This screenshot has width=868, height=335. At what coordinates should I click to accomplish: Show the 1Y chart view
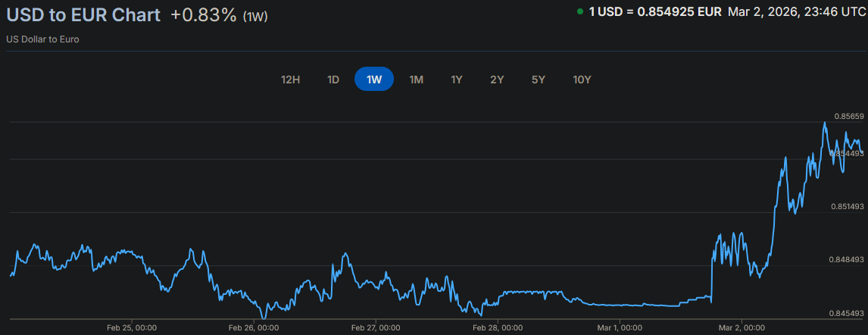[457, 80]
